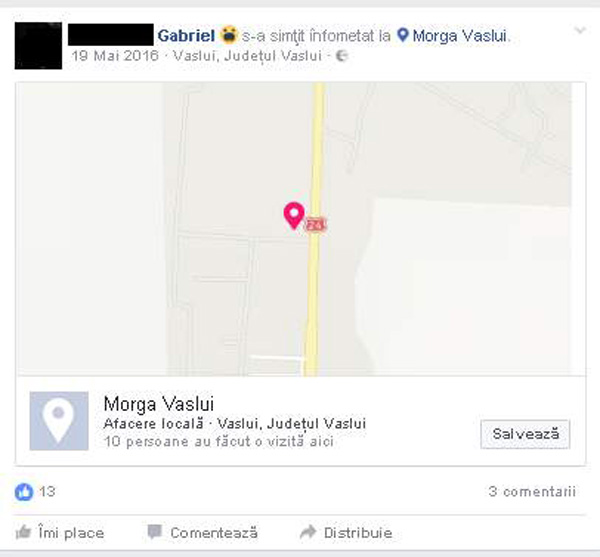Screen dimensions: 600x557
Task: Show the 3 comentarii
Action: pos(532,492)
